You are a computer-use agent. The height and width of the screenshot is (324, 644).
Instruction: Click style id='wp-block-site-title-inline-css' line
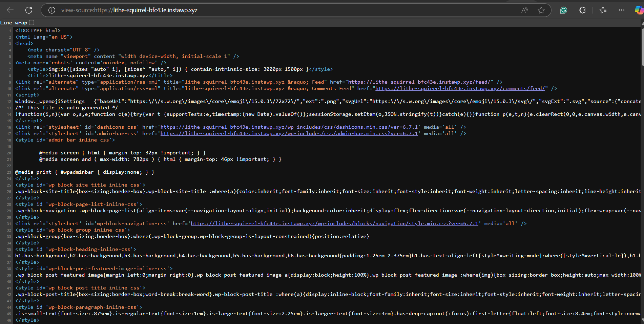[80, 185]
